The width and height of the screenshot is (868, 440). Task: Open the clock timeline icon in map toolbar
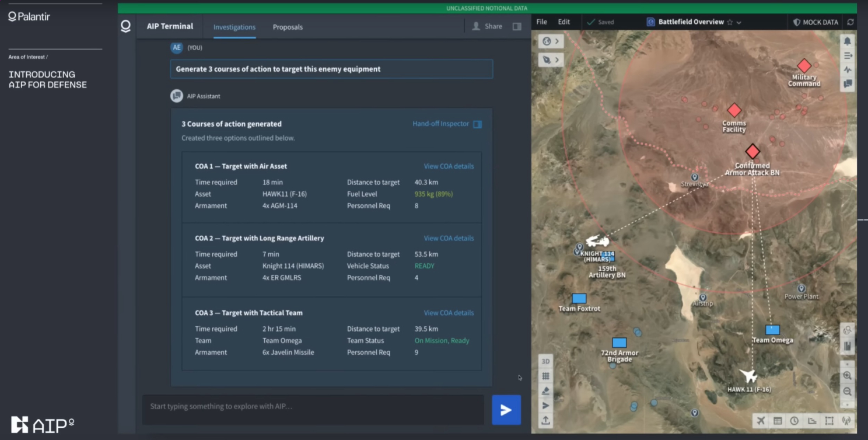pyautogui.click(x=794, y=421)
